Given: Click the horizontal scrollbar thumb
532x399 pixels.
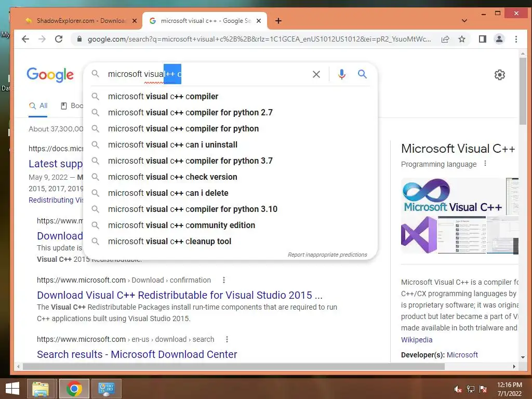Looking at the screenshot, I should 233,366.
